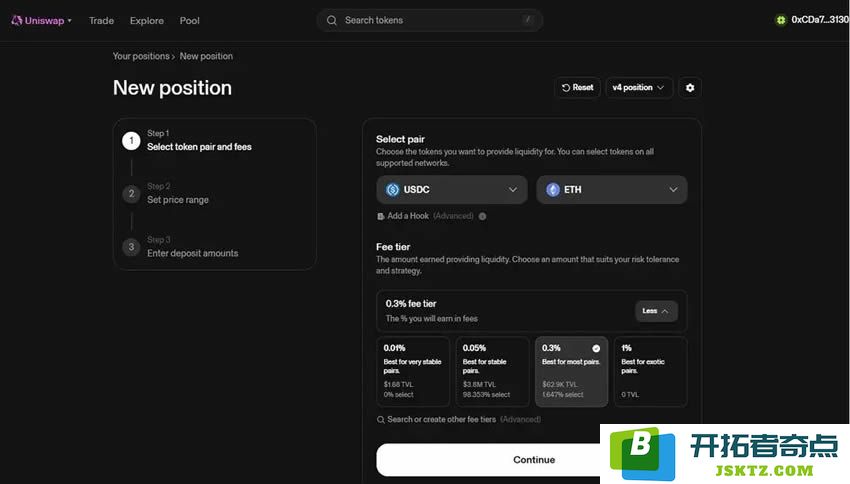Open position settings gear icon

click(x=690, y=87)
